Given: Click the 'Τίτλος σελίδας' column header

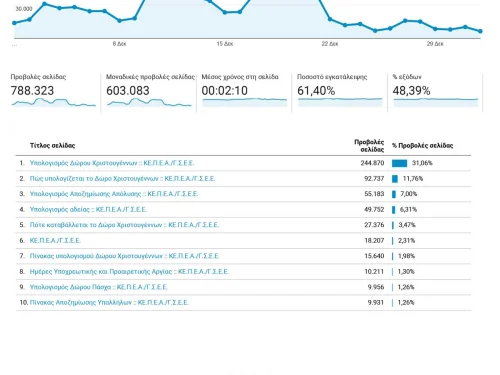Looking at the screenshot, I should (x=52, y=146).
